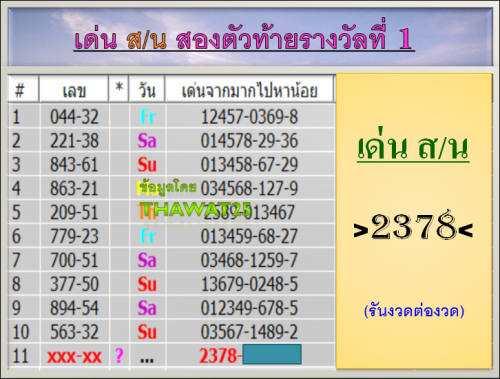Click the cyan 'Fr' day in row 6
The image size is (500, 379).
[148, 236]
